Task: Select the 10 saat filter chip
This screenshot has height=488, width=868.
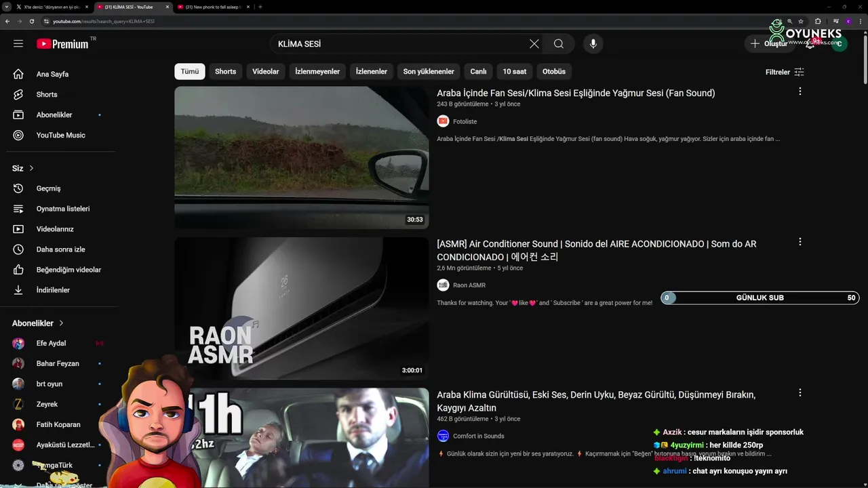Action: tap(515, 71)
